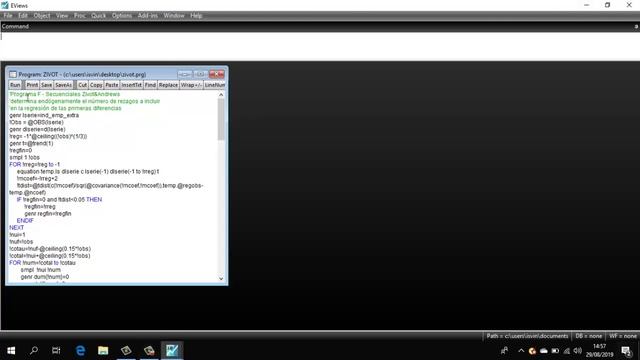Click the Cut toolbar button
640x360 pixels.
[x=82, y=85]
